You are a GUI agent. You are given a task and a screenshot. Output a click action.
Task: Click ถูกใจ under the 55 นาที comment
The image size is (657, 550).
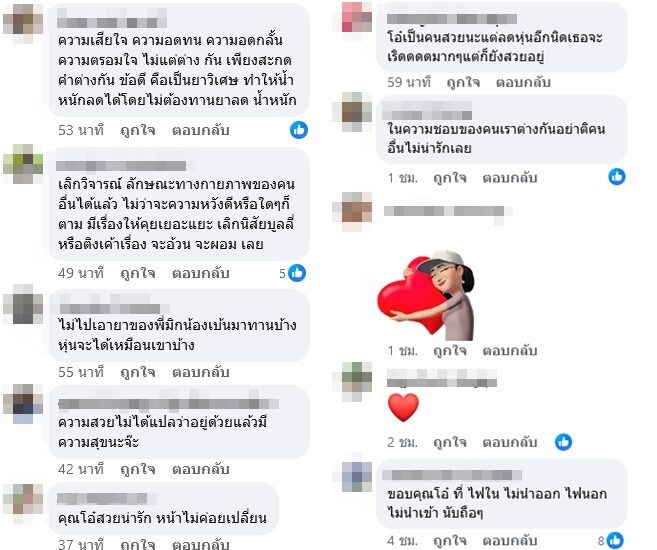[137, 372]
